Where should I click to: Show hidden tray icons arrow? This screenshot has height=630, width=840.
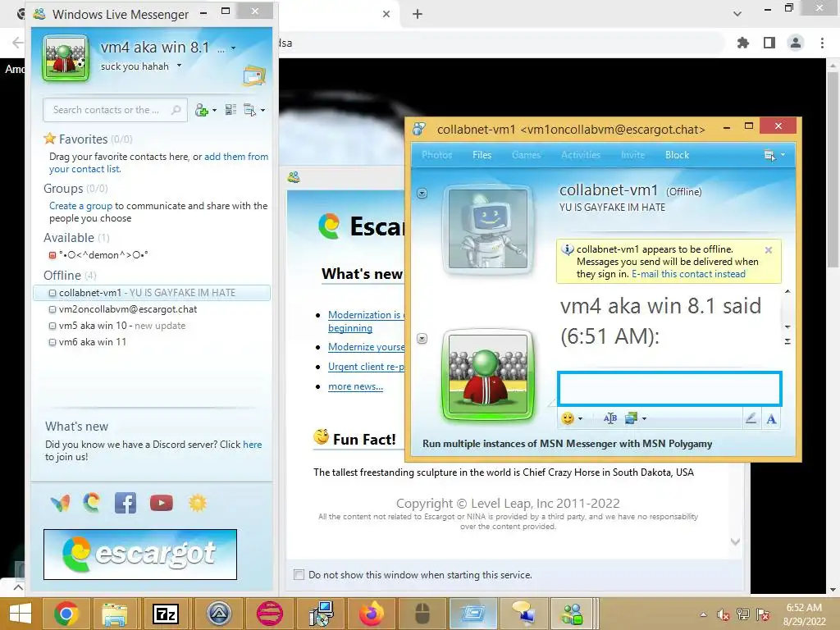[x=703, y=614]
